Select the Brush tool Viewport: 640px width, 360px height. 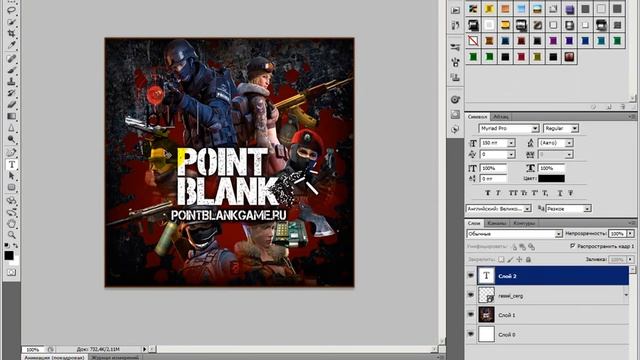pyautogui.click(x=11, y=70)
